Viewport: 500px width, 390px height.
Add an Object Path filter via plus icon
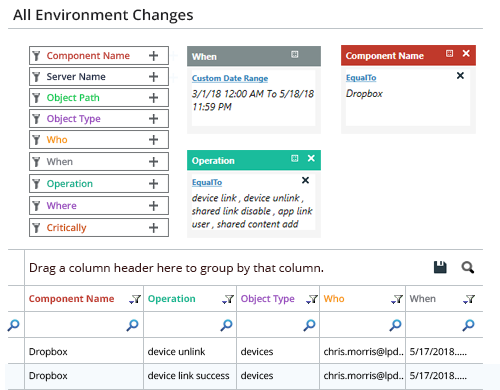click(153, 98)
